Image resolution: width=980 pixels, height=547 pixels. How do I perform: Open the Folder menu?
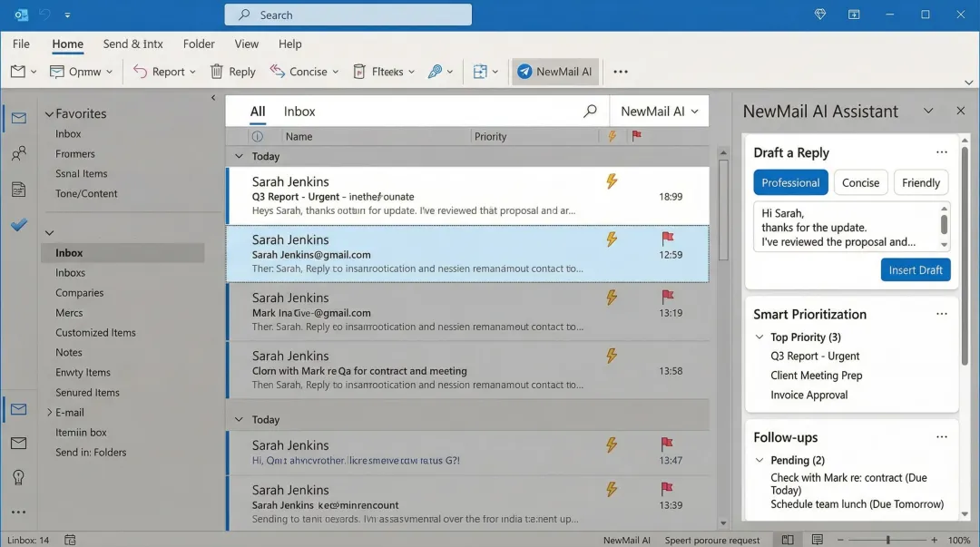click(199, 44)
